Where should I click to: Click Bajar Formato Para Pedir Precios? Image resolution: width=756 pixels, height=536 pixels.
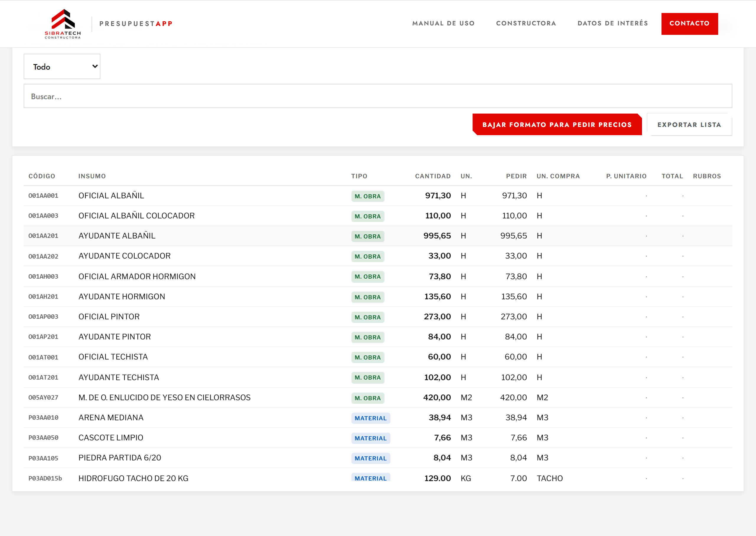pos(557,125)
